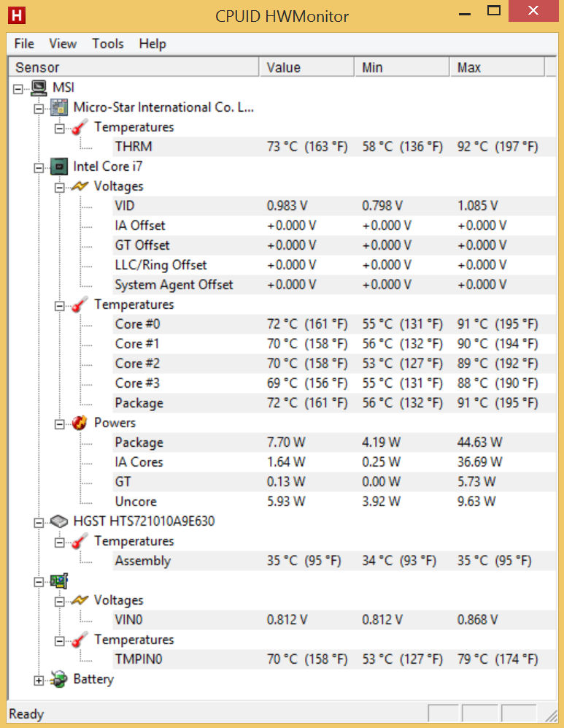The height and width of the screenshot is (728, 564).
Task: Click the HWMonitor red H logo
Action: [x=17, y=15]
